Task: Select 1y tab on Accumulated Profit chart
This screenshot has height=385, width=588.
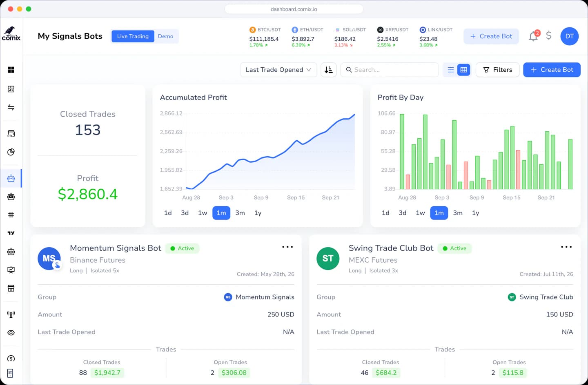Action: [x=258, y=213]
